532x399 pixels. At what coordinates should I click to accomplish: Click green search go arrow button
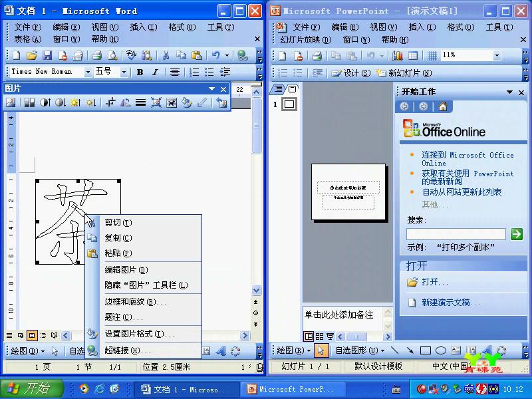[x=517, y=234]
